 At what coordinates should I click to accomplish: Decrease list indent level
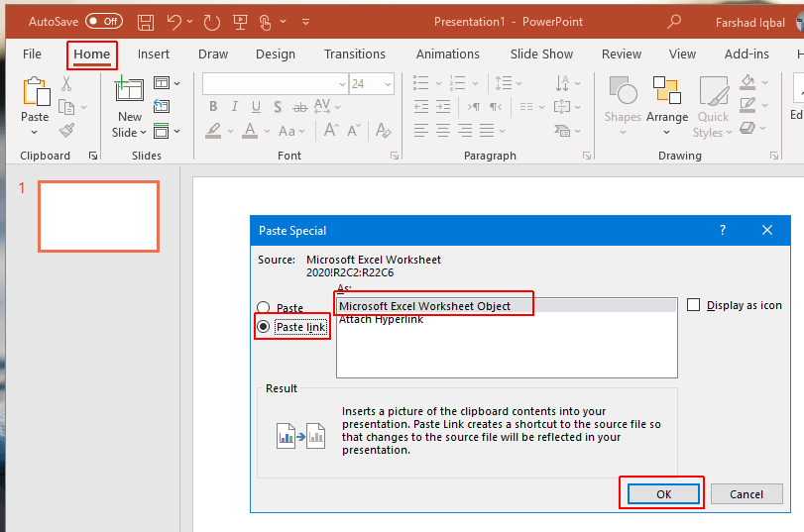tap(421, 107)
